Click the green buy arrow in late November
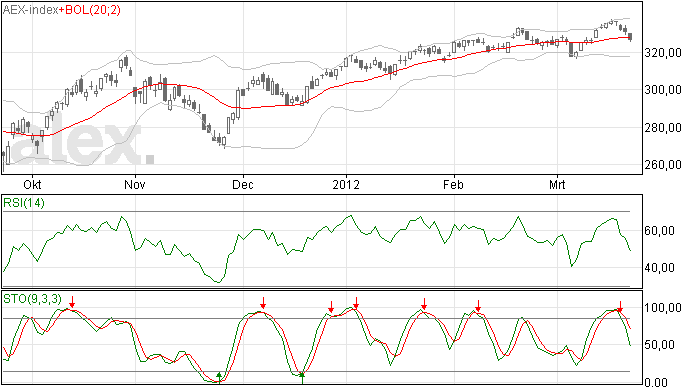The height and width of the screenshot is (387, 690). (219, 377)
